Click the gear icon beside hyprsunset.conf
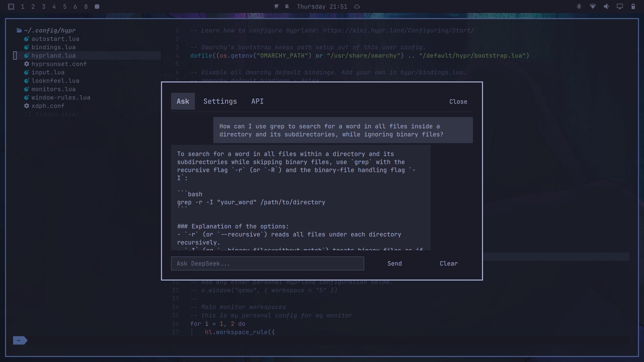Screen dimensions: 644x362 pos(26,64)
